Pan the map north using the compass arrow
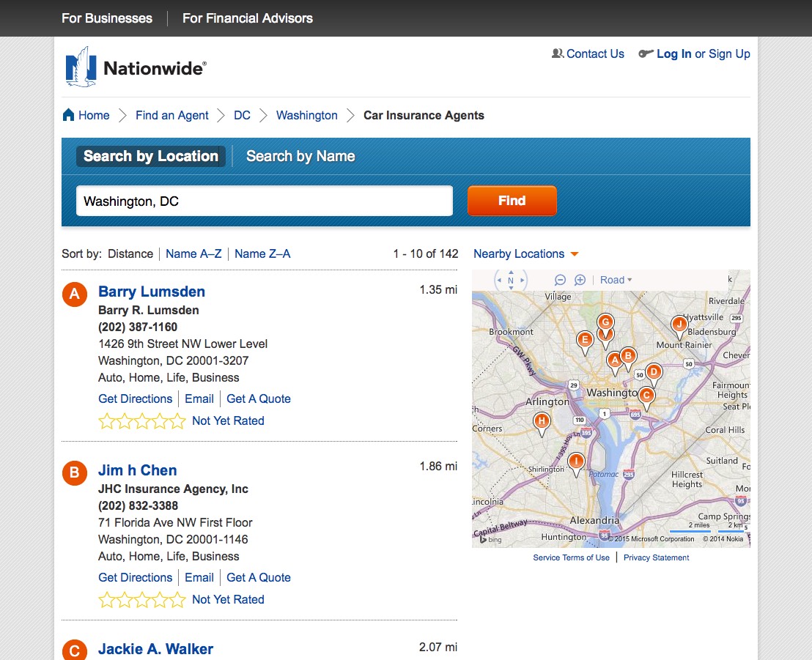The height and width of the screenshot is (660, 812). coord(510,272)
